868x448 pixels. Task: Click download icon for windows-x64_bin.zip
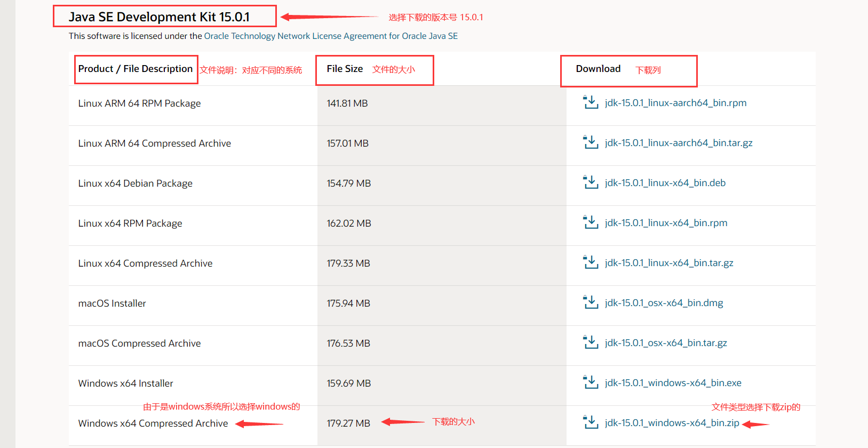(591, 422)
